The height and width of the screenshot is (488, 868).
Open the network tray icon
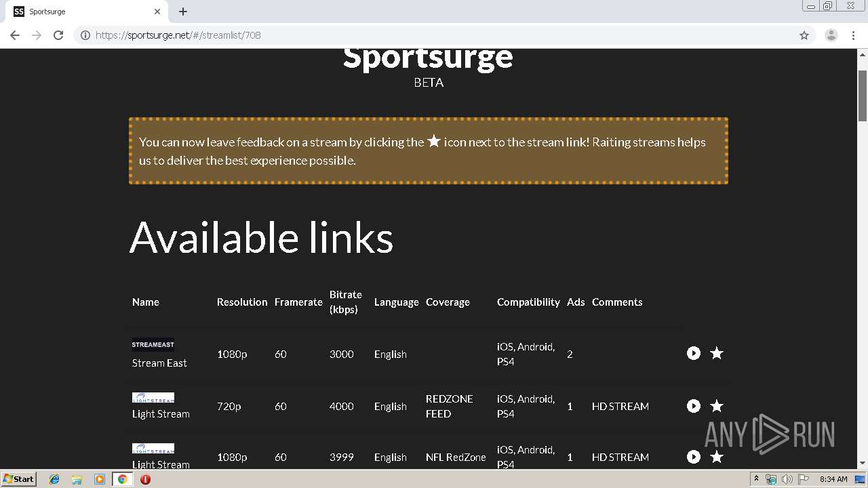pos(771,479)
